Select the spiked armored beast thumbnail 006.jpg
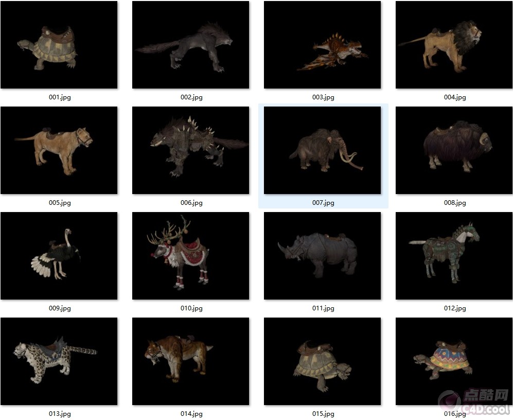This screenshot has height=420, width=513. coord(191,150)
